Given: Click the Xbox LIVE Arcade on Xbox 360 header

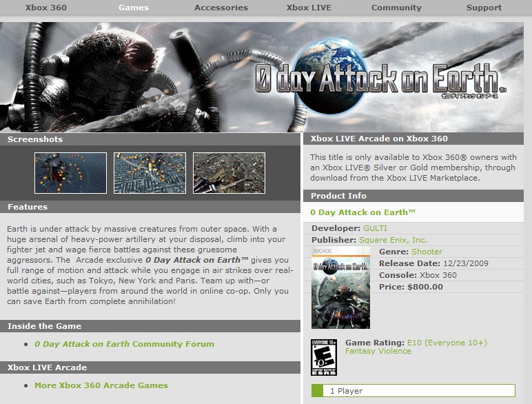Looking at the screenshot, I should click(x=413, y=139).
